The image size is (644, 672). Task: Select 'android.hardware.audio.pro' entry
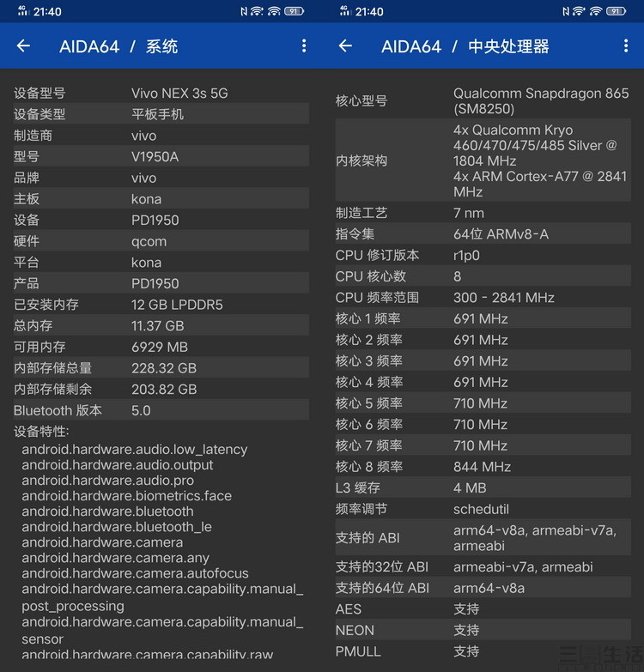(107, 480)
